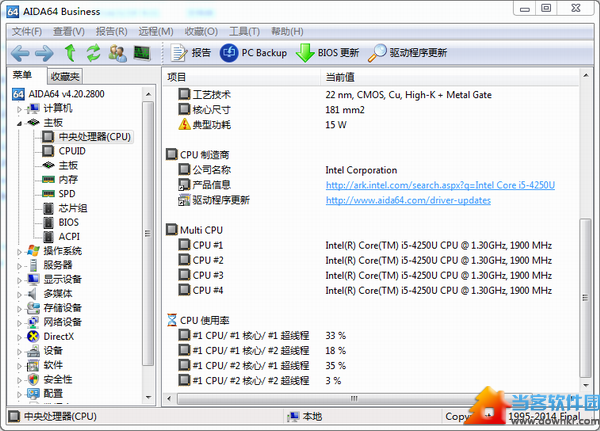
Task: Open the 查看(V) menu
Action: (68, 31)
